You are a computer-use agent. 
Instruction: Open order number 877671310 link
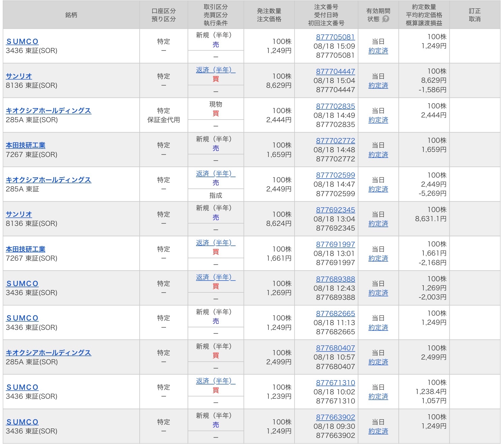coord(335,383)
